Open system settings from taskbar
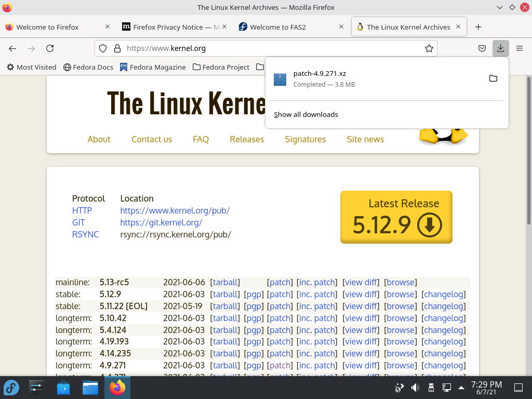 [x=36, y=388]
